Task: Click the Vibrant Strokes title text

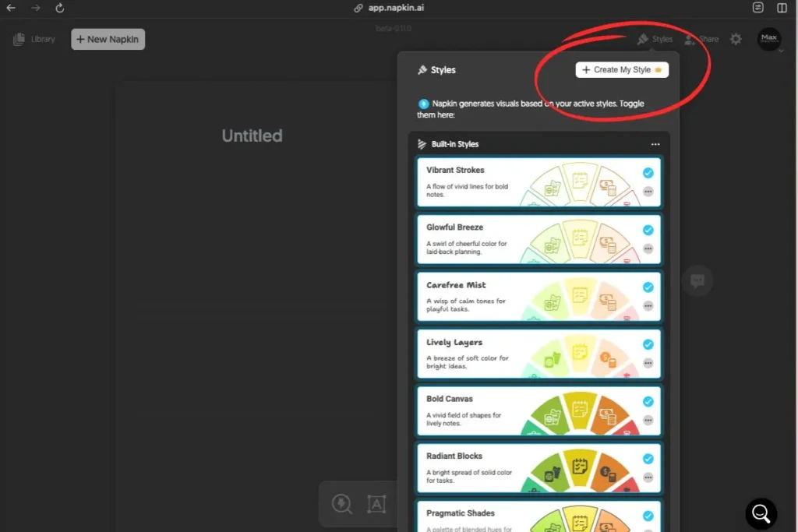Action: [x=455, y=170]
